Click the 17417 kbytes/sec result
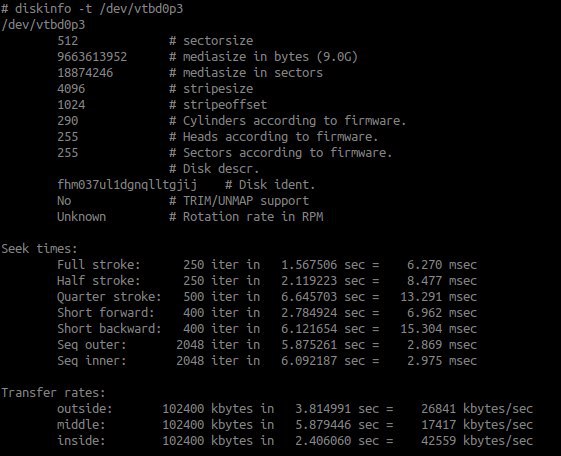This screenshot has width=561, height=456. click(477, 425)
